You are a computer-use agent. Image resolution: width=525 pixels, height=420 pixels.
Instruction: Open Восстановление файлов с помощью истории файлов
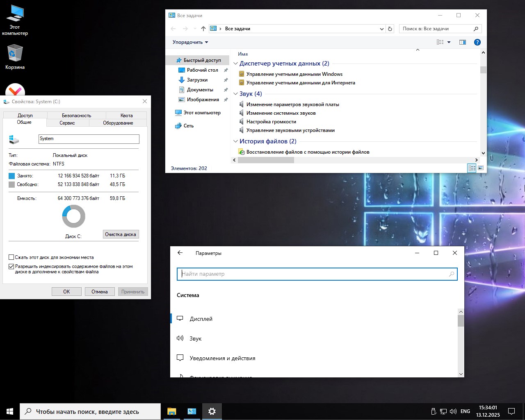pos(307,152)
